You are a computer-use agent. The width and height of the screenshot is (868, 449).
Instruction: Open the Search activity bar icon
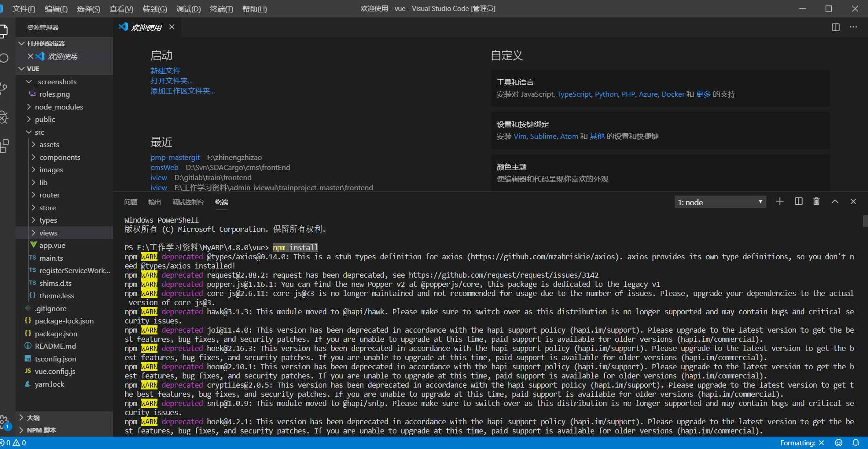[4, 58]
